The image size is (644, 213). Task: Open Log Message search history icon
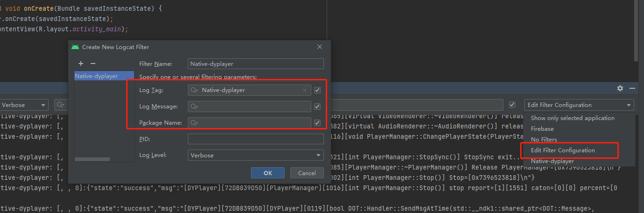point(194,106)
